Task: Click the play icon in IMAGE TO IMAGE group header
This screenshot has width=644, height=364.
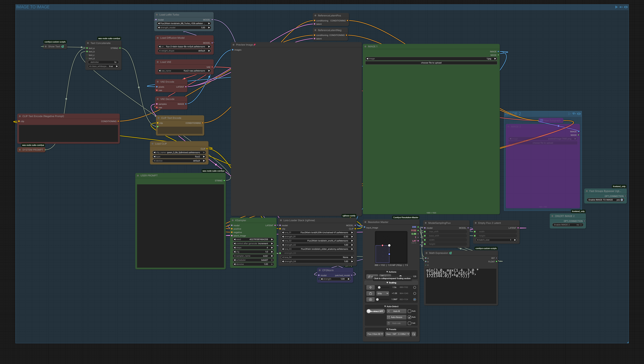Action: (616, 7)
